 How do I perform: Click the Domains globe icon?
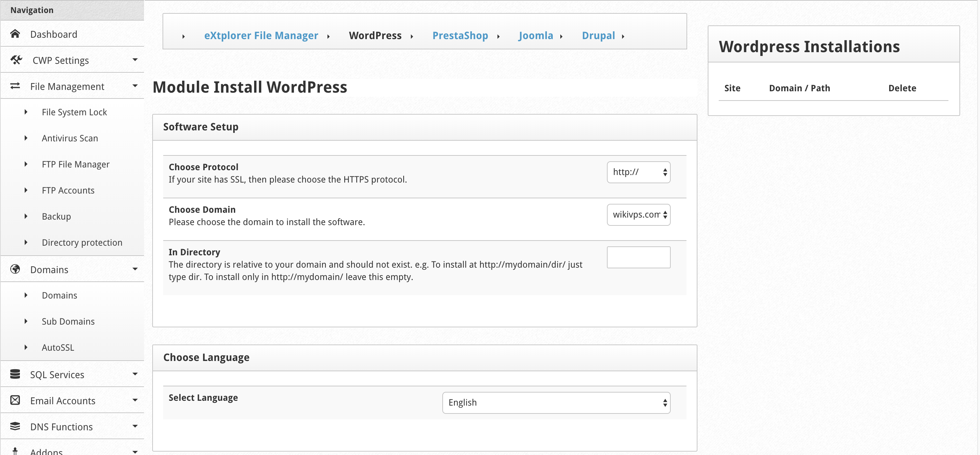[15, 269]
